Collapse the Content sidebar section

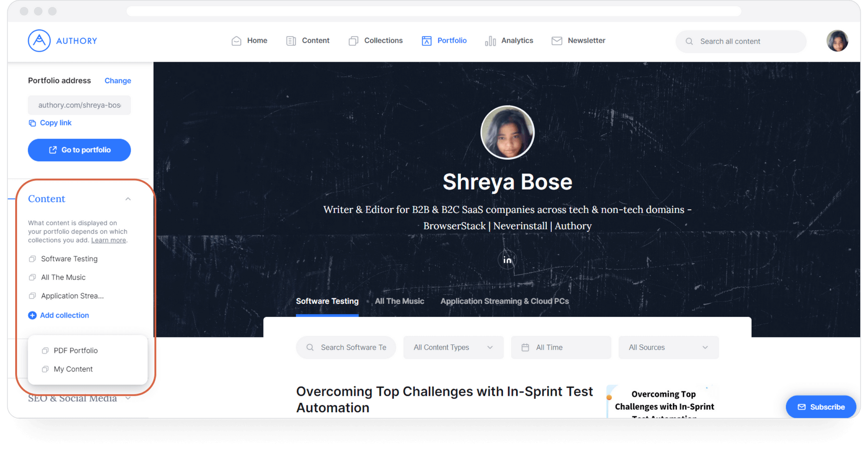pos(128,199)
